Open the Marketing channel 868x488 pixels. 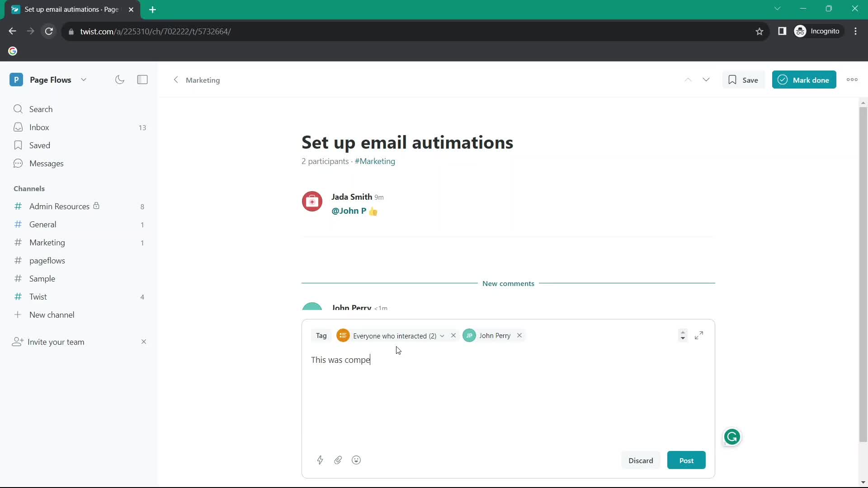tap(47, 242)
